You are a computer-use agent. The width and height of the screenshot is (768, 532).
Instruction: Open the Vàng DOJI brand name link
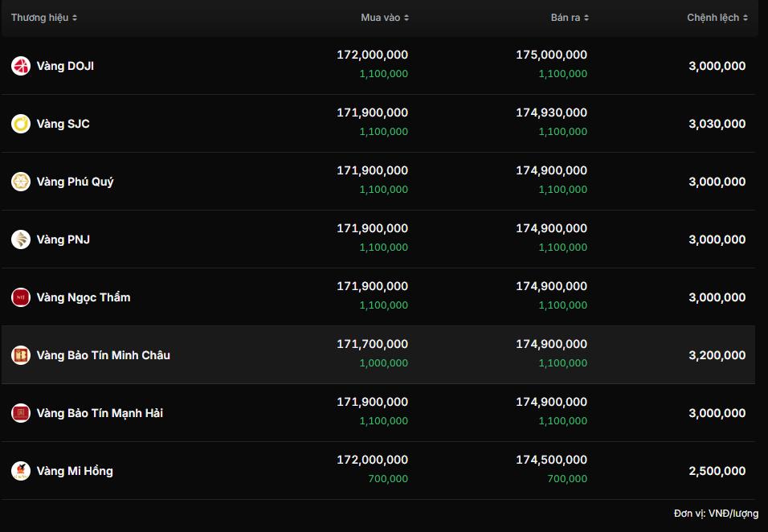pyautogui.click(x=65, y=66)
